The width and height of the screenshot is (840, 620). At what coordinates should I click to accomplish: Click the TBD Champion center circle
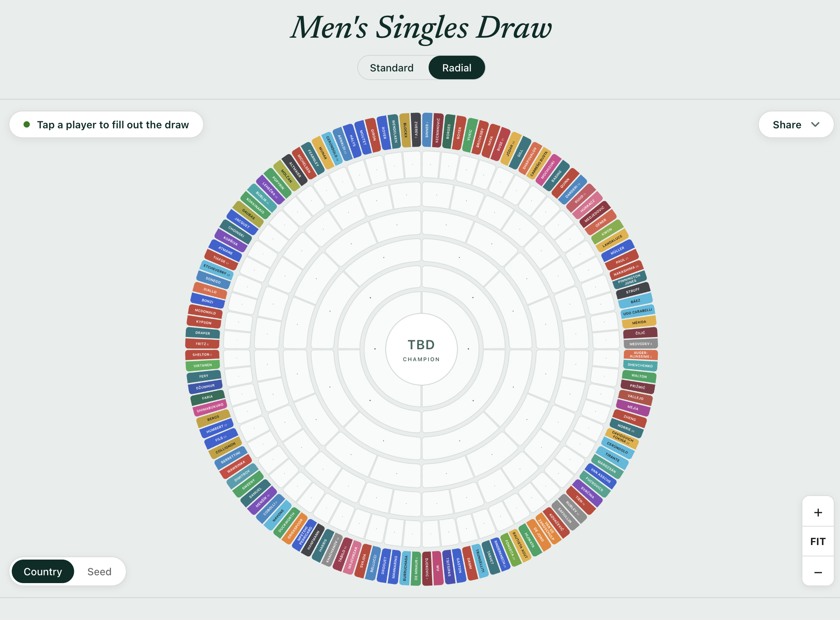pyautogui.click(x=422, y=349)
